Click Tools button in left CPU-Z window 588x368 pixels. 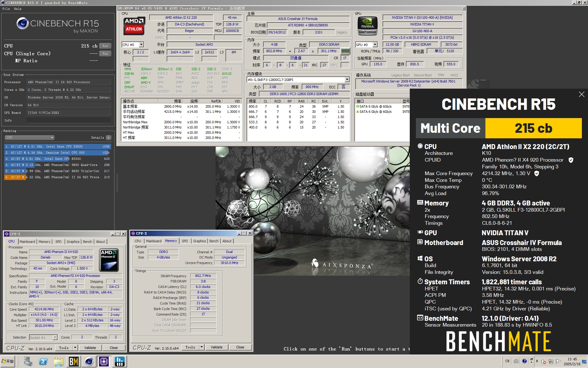point(64,348)
